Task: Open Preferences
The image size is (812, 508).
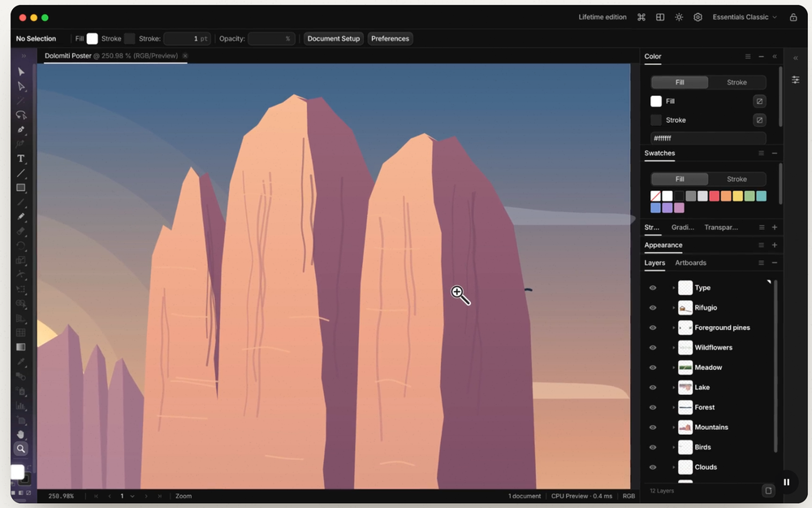Action: tap(390, 39)
